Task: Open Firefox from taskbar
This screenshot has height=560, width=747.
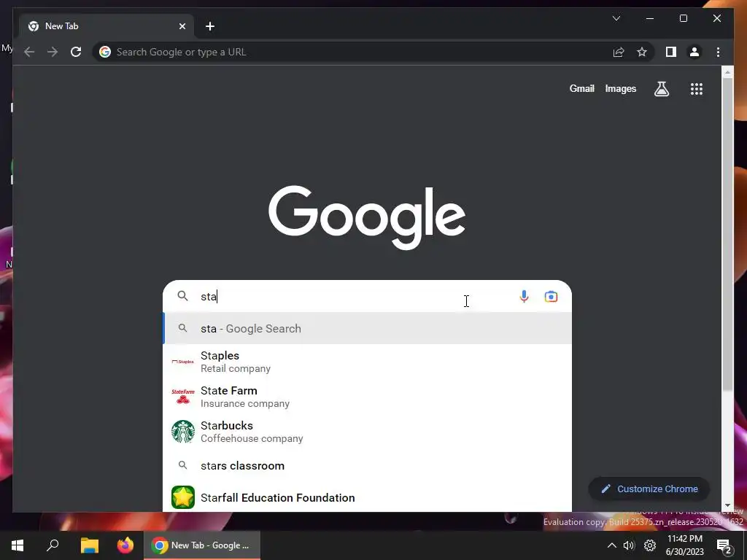Action: click(x=125, y=545)
